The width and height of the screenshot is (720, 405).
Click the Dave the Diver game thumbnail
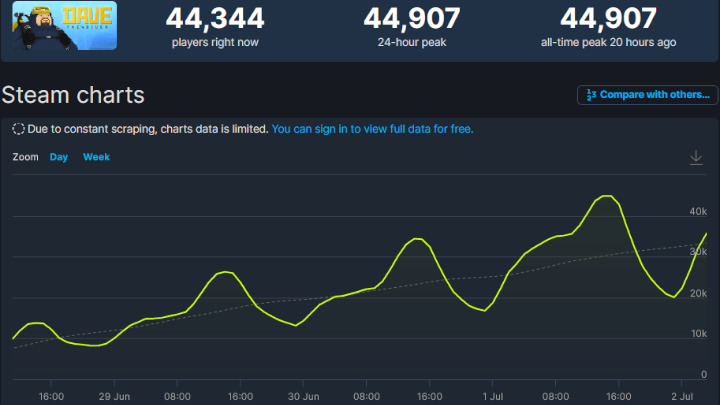(59, 24)
